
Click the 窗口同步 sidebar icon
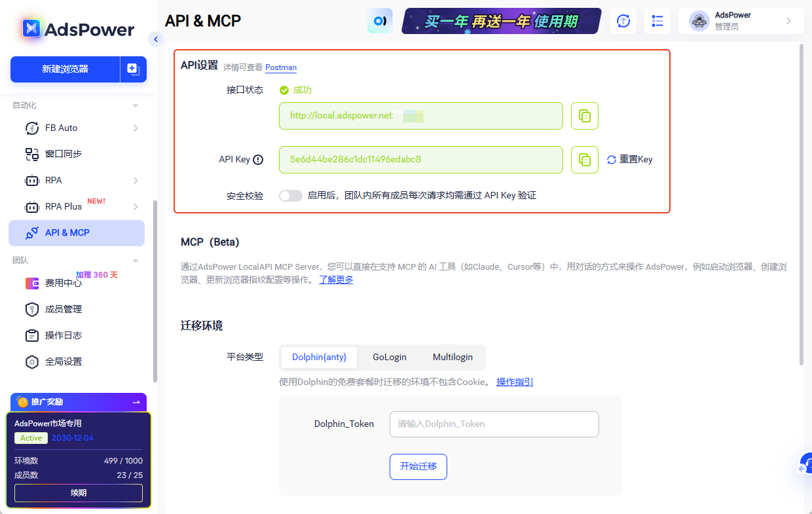(x=32, y=154)
